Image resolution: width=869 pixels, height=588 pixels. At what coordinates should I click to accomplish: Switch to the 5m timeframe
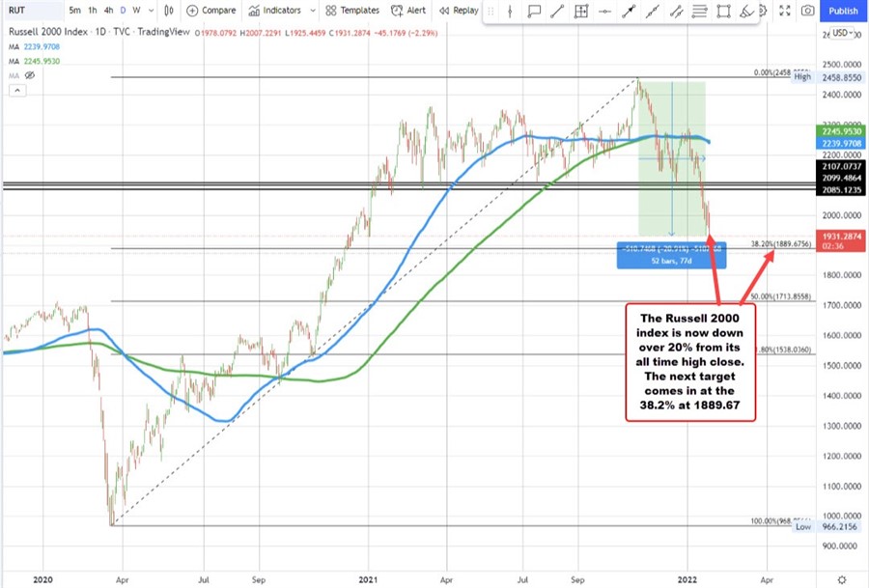tap(74, 11)
